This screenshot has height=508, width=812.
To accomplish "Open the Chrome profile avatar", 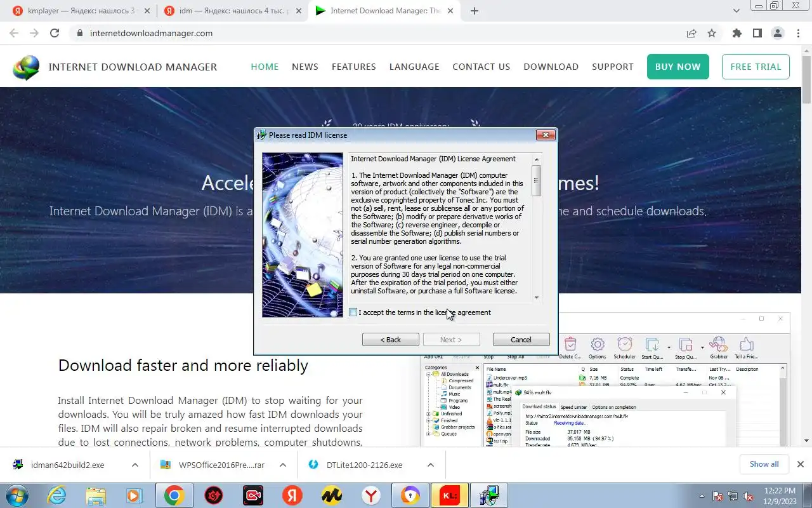I will pos(777,33).
